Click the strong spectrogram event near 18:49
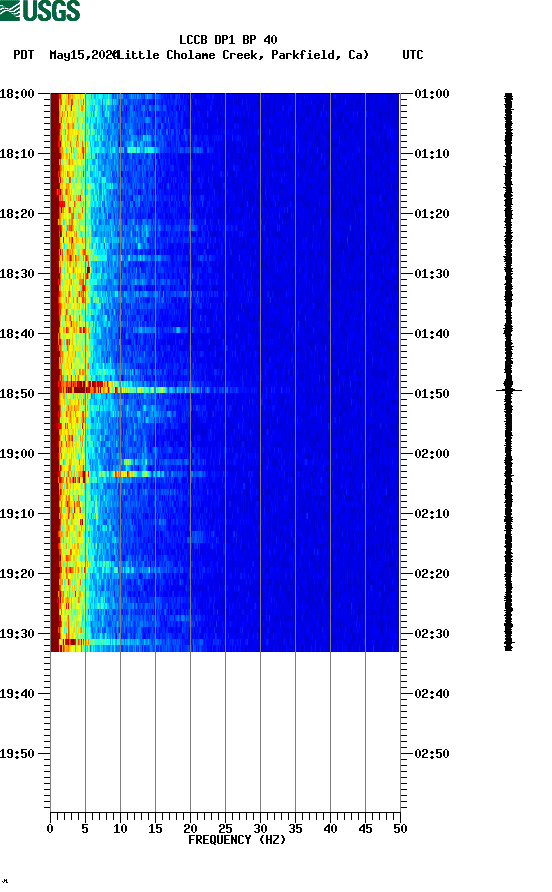This screenshot has height=892, width=552. tap(148, 387)
